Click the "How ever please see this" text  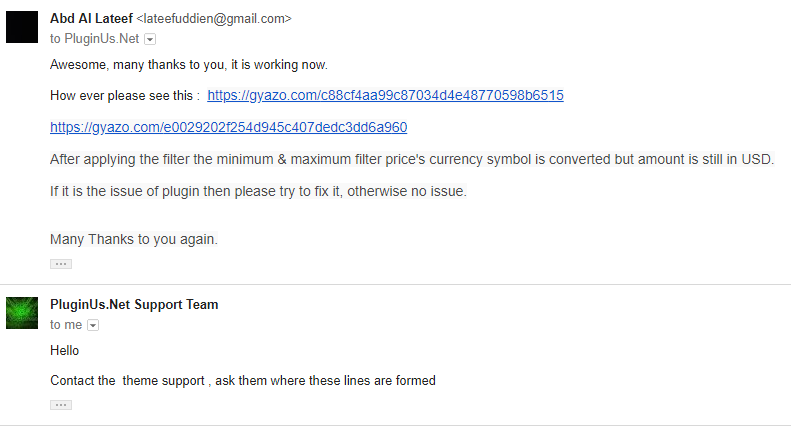coord(124,96)
